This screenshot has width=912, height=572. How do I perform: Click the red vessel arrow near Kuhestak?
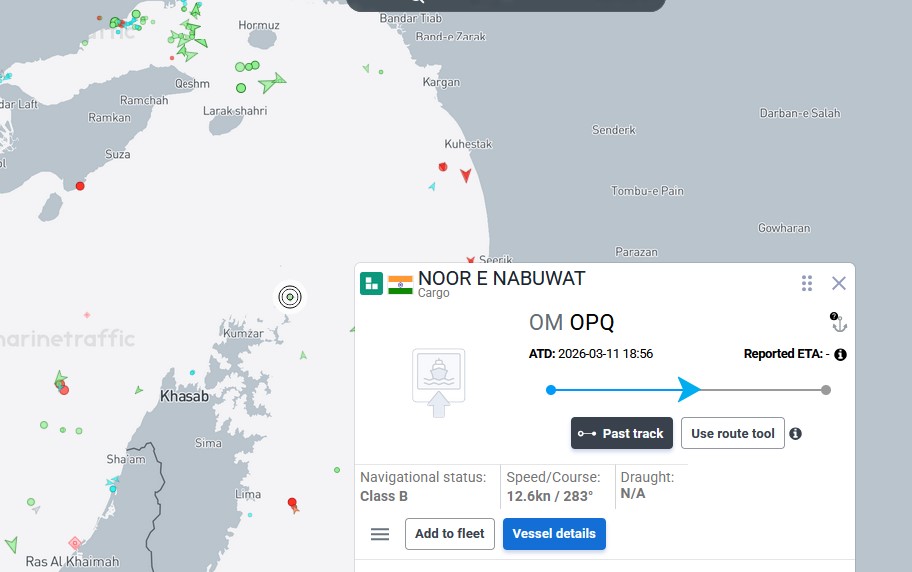[465, 175]
